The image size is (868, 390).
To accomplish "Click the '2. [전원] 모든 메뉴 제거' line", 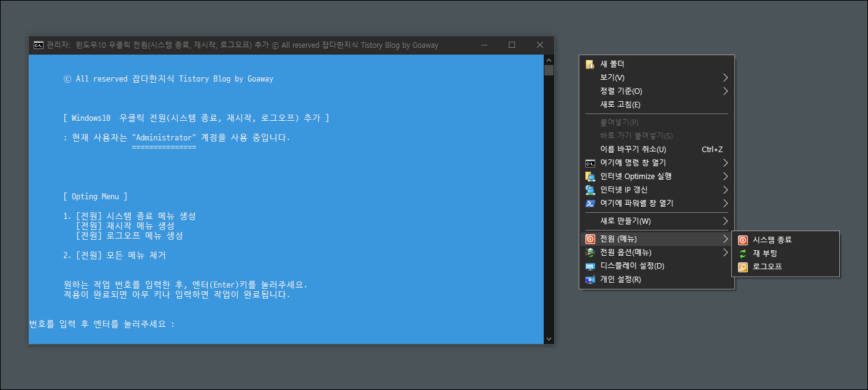I will point(115,256).
